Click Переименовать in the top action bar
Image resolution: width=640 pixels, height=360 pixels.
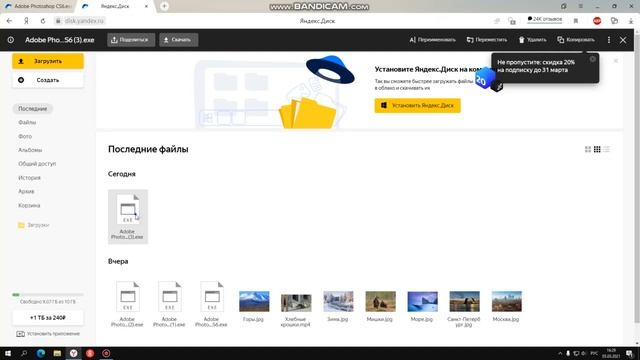pyautogui.click(x=433, y=40)
